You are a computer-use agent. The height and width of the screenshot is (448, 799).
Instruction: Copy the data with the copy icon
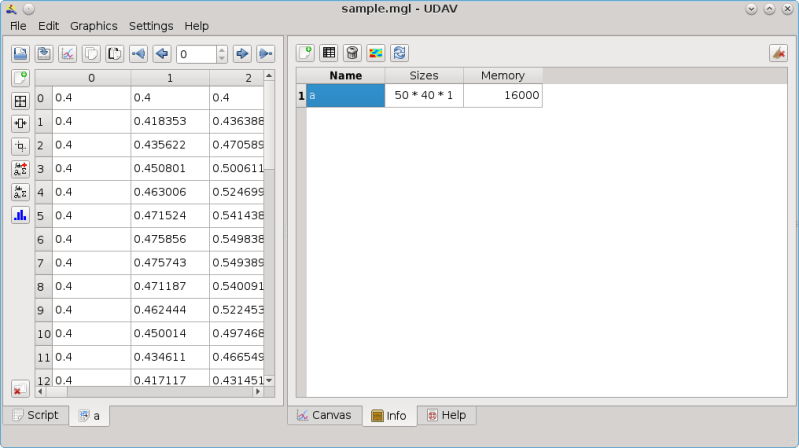click(91, 54)
